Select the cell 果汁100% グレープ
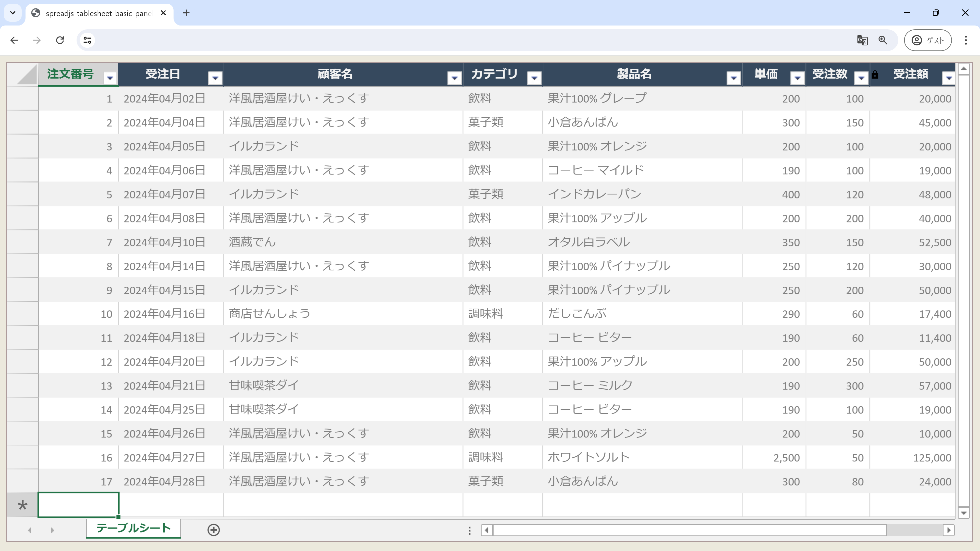Viewport: 980px width, 551px height. [642, 98]
